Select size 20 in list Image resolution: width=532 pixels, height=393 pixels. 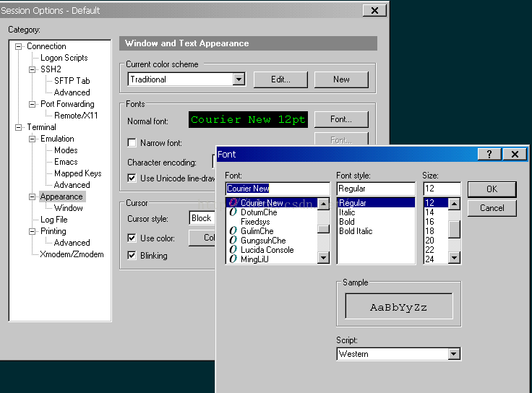click(x=429, y=241)
